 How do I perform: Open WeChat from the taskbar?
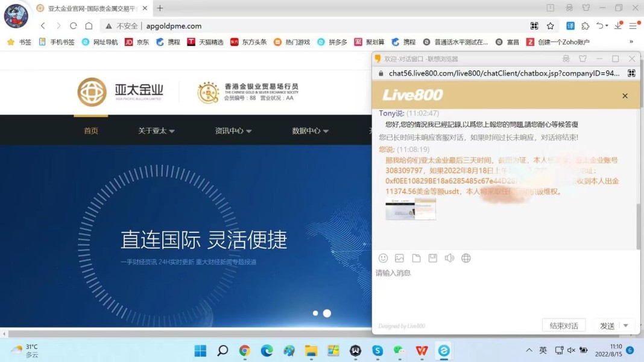coord(399,351)
